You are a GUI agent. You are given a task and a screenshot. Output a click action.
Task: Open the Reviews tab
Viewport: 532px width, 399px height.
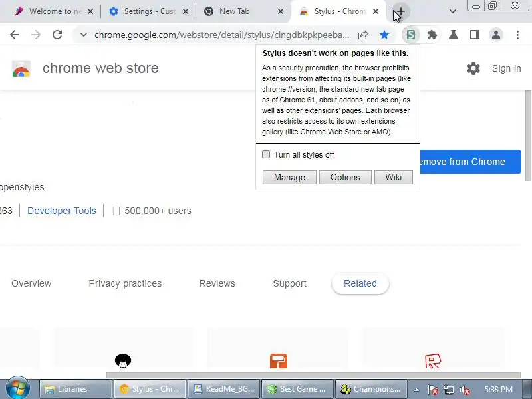click(x=217, y=283)
